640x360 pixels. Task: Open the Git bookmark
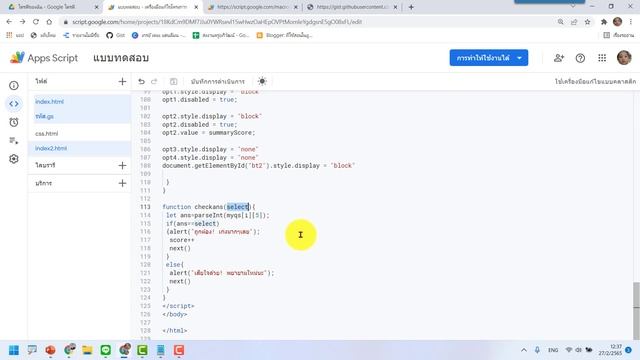tap(116, 35)
